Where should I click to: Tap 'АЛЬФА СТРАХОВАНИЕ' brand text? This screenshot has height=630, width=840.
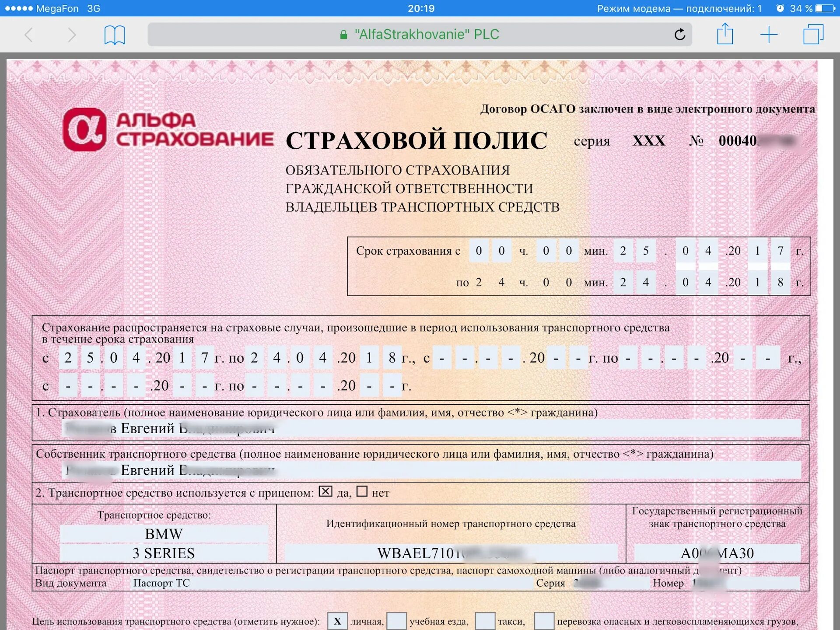click(x=195, y=129)
